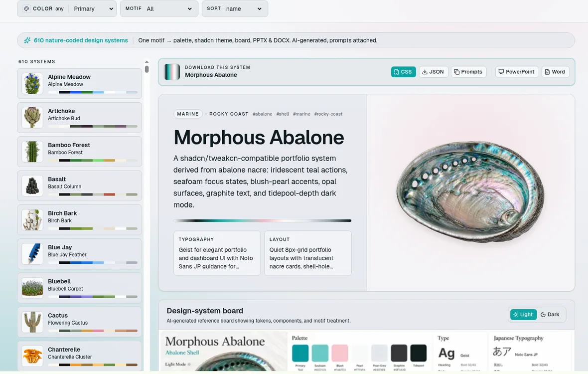Click the Morphous Abalone heading
This screenshot has height=374, width=588.
(x=259, y=137)
